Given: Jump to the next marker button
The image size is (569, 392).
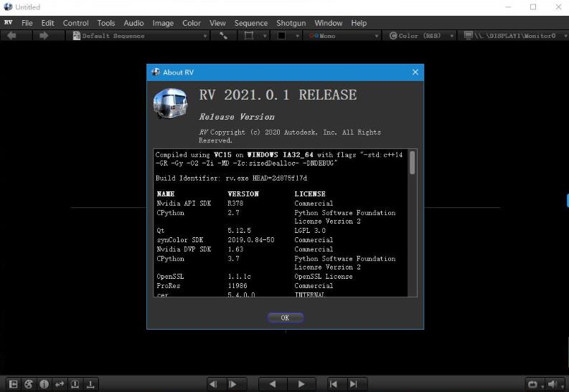Looking at the screenshot, I should (353, 384).
